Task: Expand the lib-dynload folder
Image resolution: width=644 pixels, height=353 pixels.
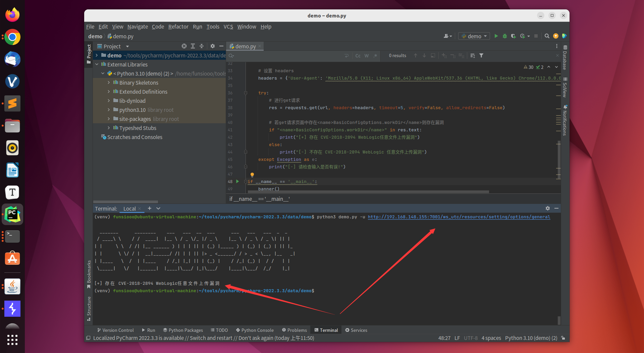Action: click(109, 101)
